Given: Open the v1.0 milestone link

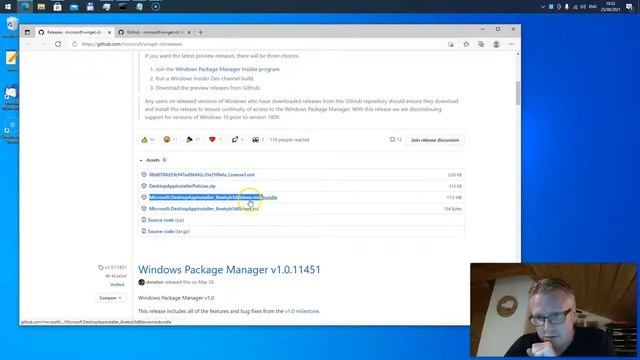Looking at the screenshot, I should [302, 311].
